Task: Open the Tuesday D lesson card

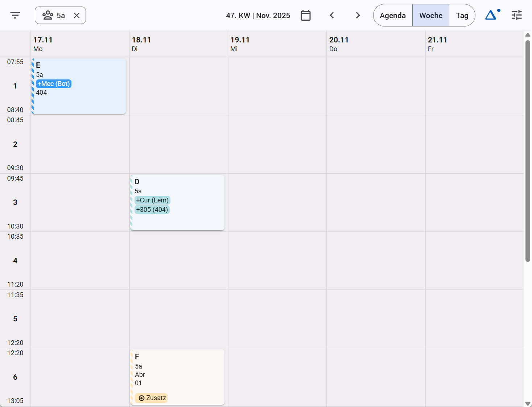Action: [x=177, y=202]
